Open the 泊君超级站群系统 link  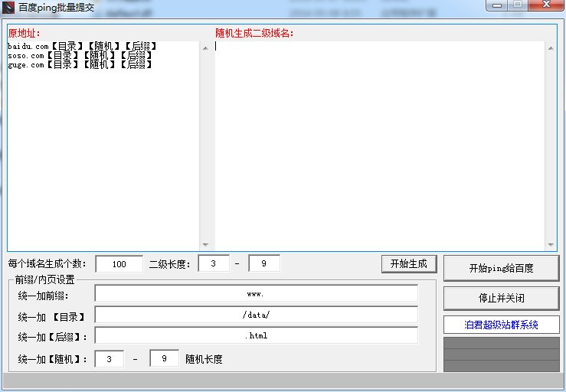click(x=502, y=325)
